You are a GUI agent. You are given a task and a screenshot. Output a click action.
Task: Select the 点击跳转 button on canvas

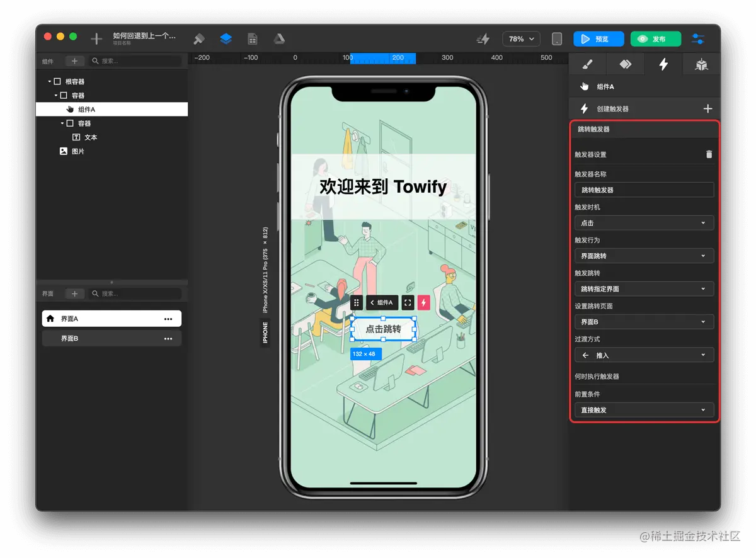[384, 329]
